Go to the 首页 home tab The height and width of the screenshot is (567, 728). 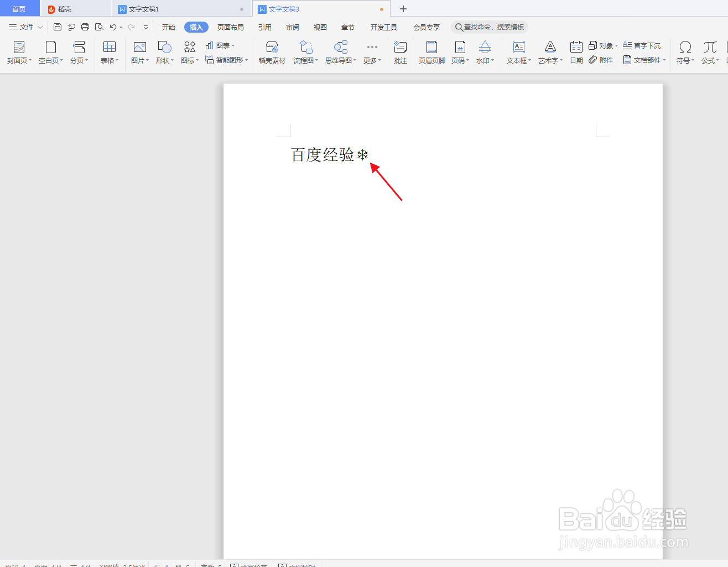(19, 9)
